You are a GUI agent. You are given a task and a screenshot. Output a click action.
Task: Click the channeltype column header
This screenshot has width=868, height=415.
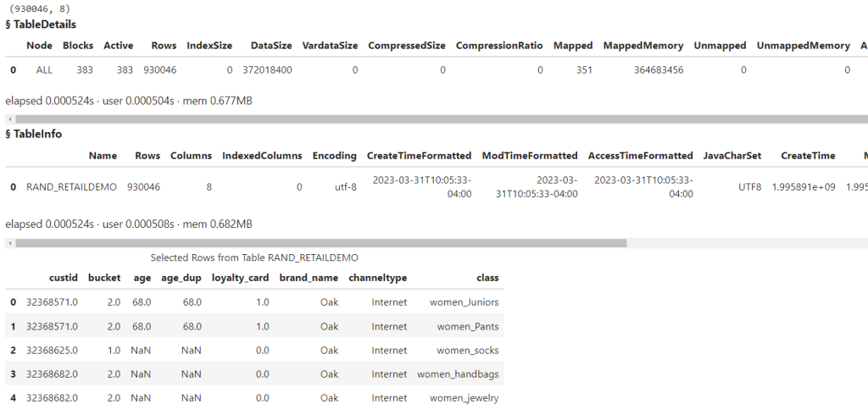377,277
